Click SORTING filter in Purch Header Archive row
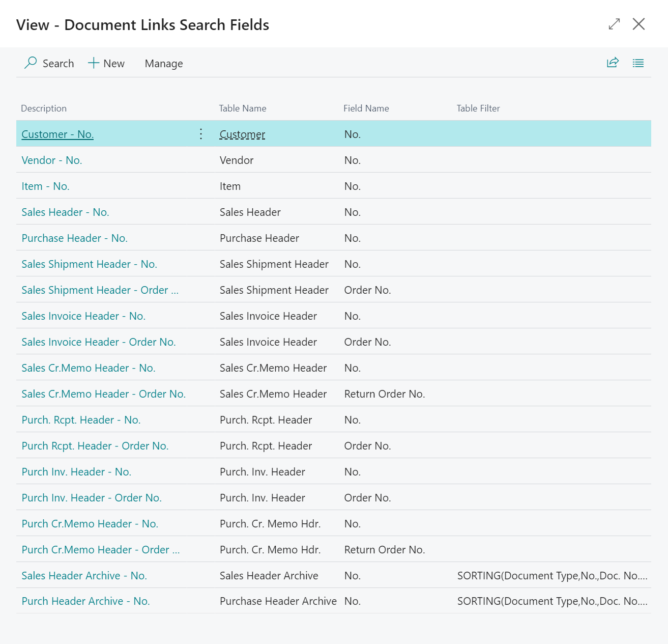Screen dimensions: 668x644 click(553, 601)
